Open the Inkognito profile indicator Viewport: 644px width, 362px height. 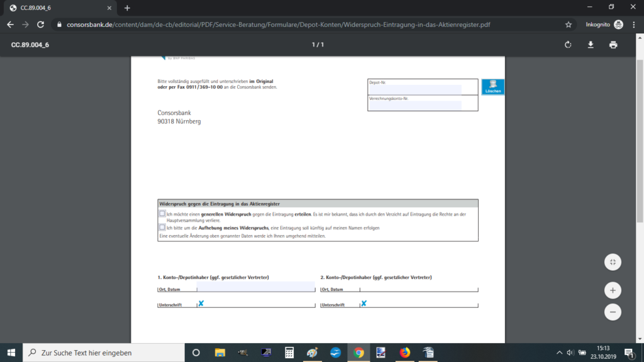pos(604,25)
